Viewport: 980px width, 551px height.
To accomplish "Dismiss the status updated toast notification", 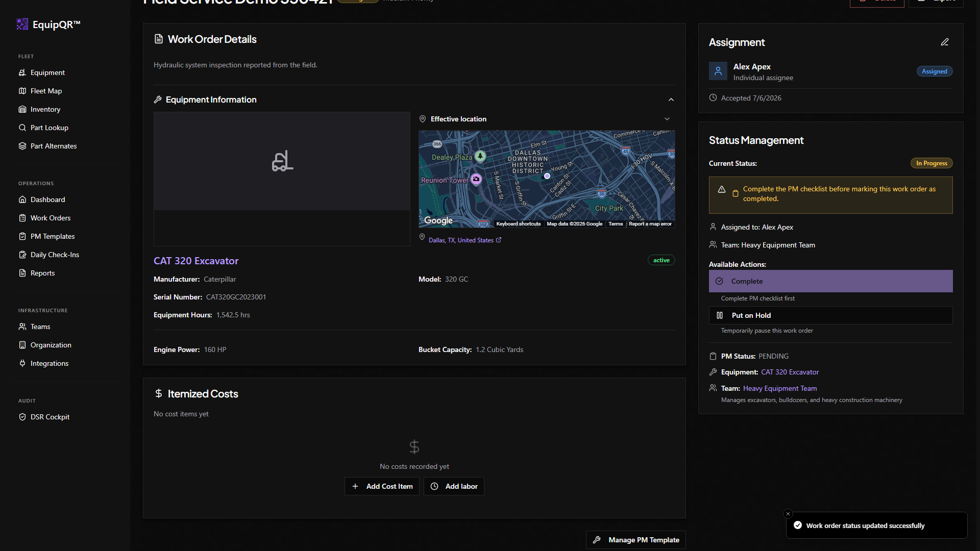I will point(788,514).
